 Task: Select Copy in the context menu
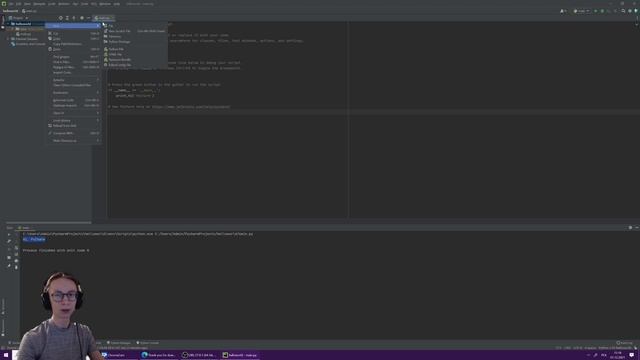click(73, 39)
